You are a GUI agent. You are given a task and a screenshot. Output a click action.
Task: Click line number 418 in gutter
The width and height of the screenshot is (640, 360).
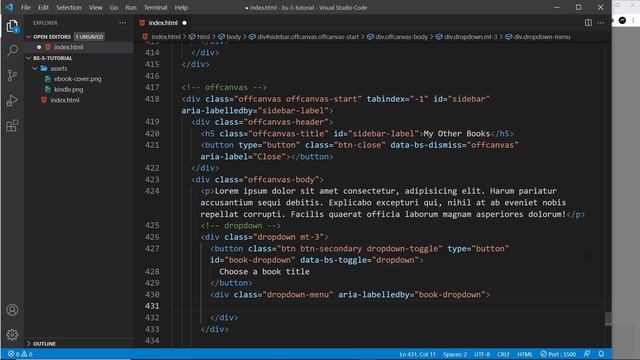point(152,99)
